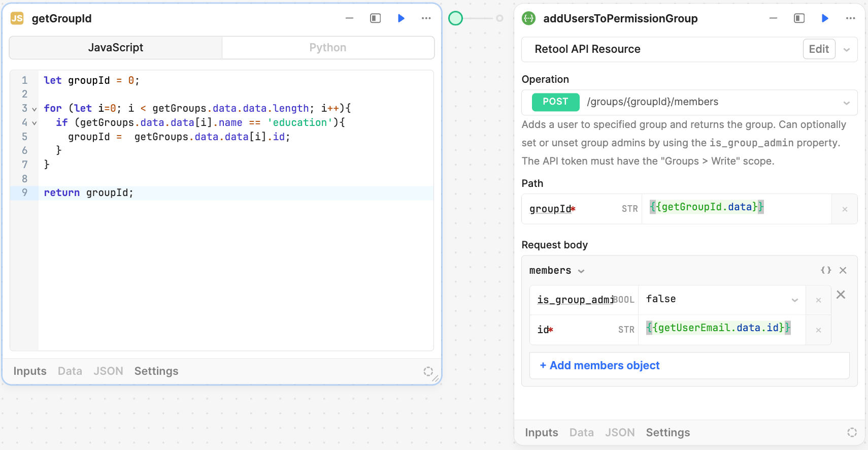Clear the id field

point(818,330)
